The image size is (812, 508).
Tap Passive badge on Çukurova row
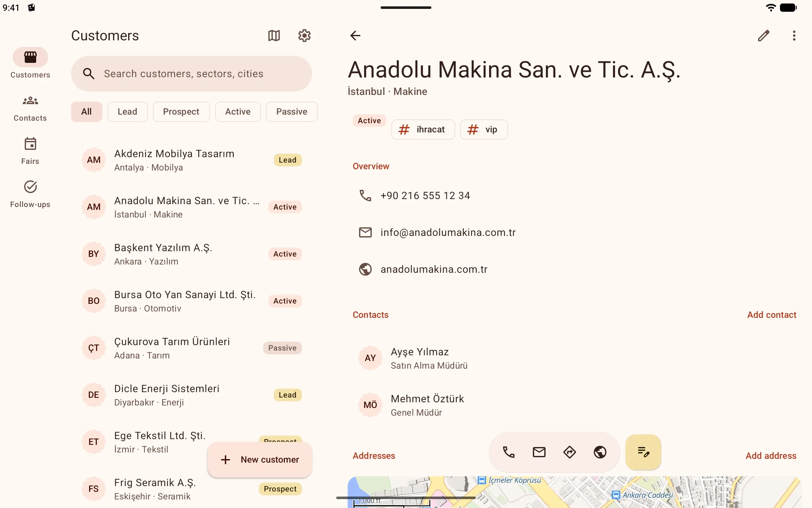(x=282, y=348)
